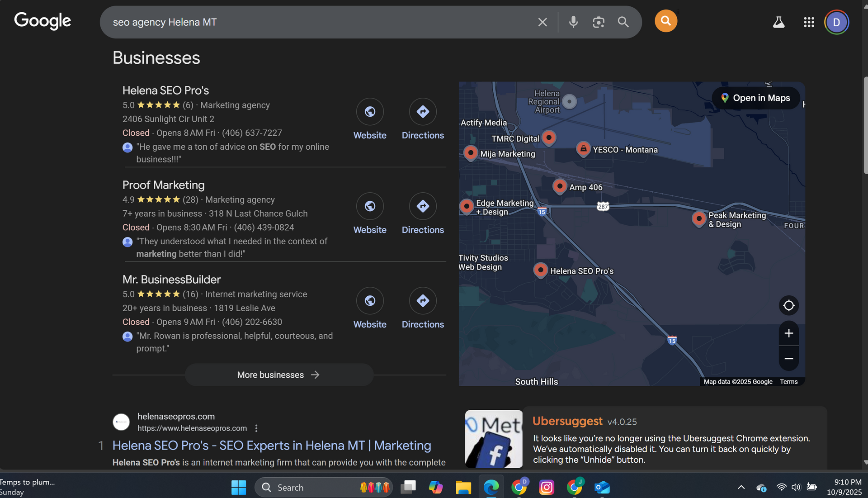
Task: Expand More businesses list
Action: [279, 375]
